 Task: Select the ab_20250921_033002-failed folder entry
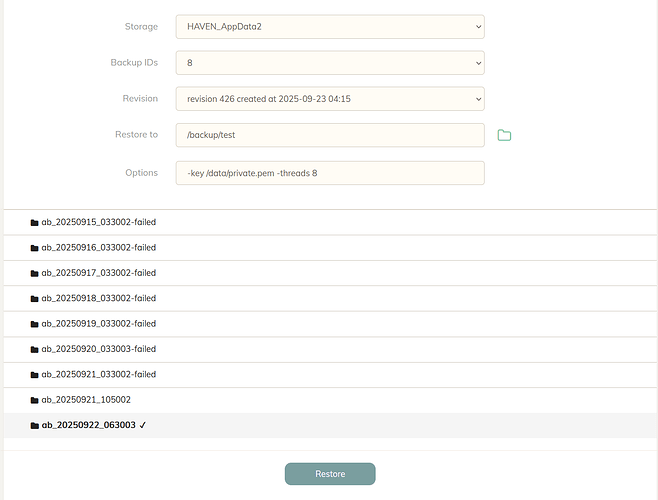(x=98, y=374)
